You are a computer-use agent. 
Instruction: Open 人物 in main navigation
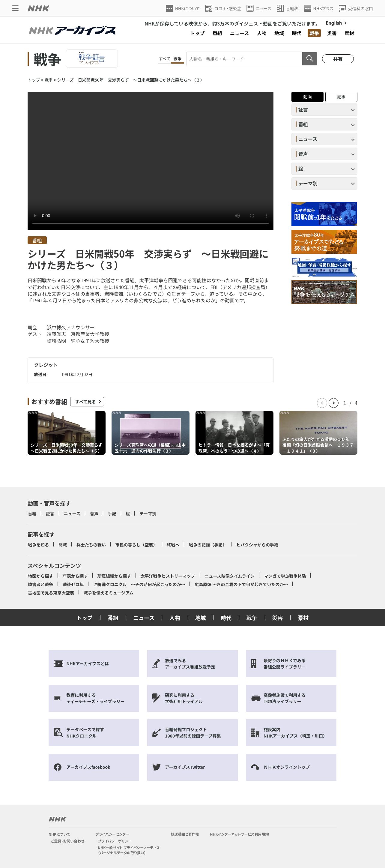pyautogui.click(x=262, y=33)
